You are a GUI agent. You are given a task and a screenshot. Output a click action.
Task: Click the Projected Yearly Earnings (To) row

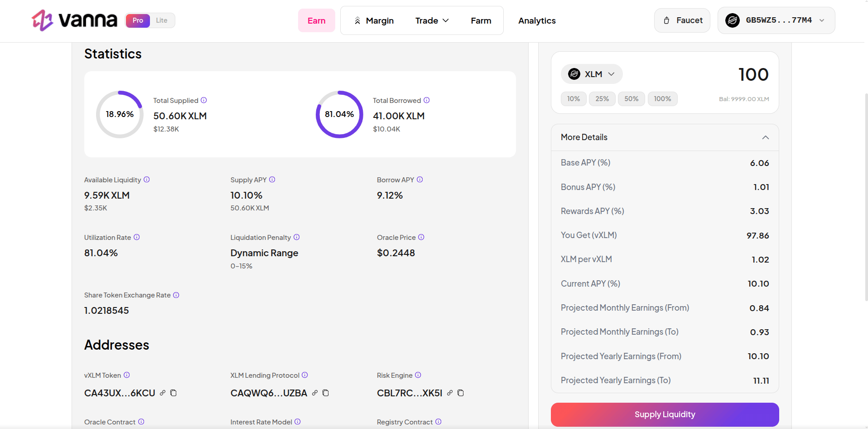point(665,380)
